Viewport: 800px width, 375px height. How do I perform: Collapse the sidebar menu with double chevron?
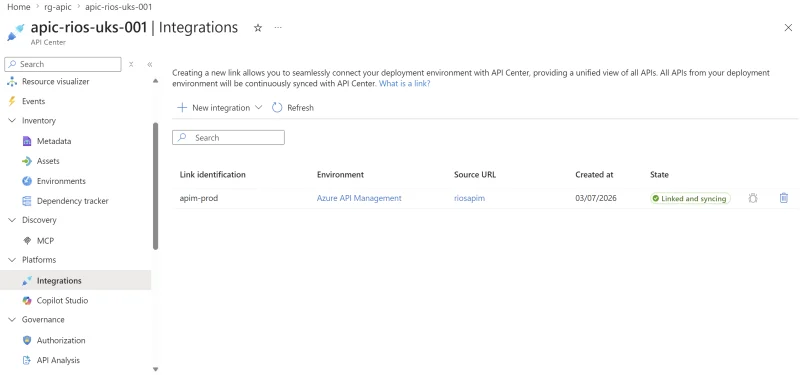[x=149, y=64]
